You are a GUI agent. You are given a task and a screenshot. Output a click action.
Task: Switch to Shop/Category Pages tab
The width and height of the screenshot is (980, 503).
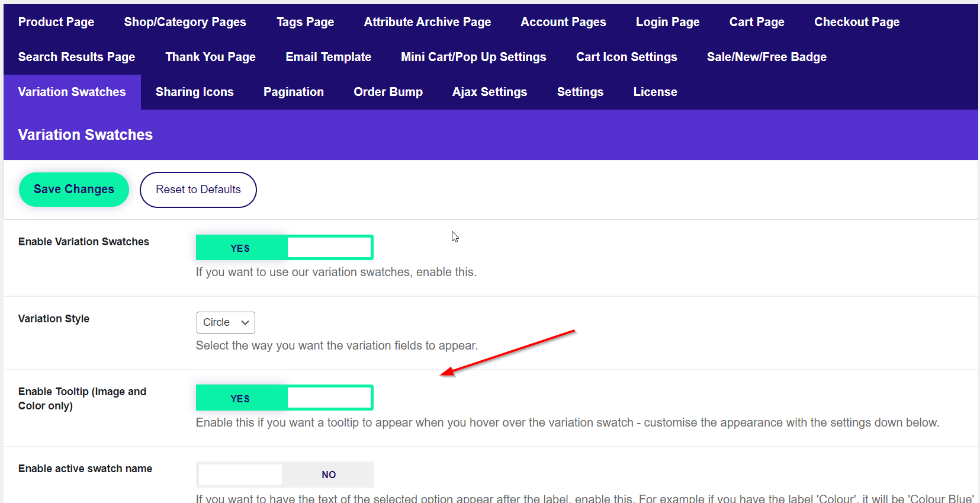tap(185, 22)
